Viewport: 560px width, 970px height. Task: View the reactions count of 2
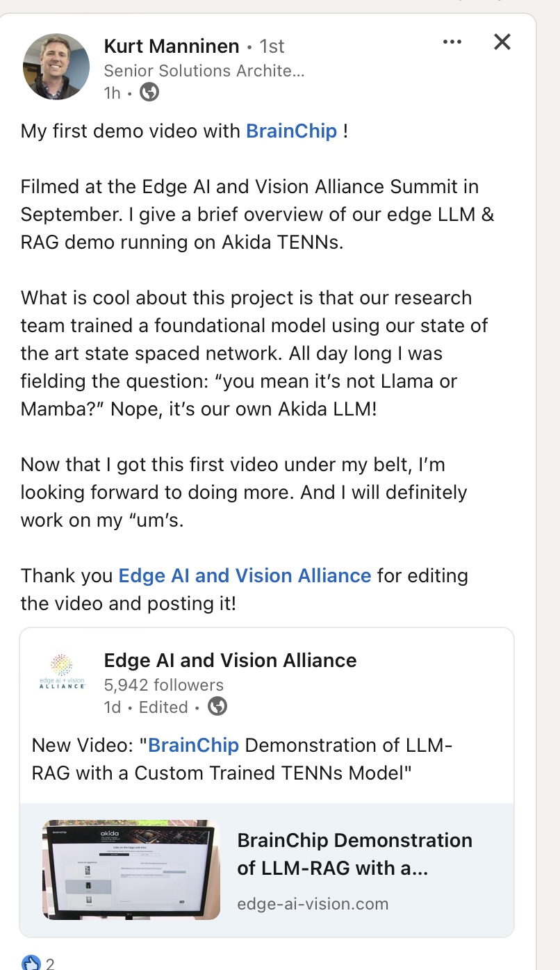50,964
